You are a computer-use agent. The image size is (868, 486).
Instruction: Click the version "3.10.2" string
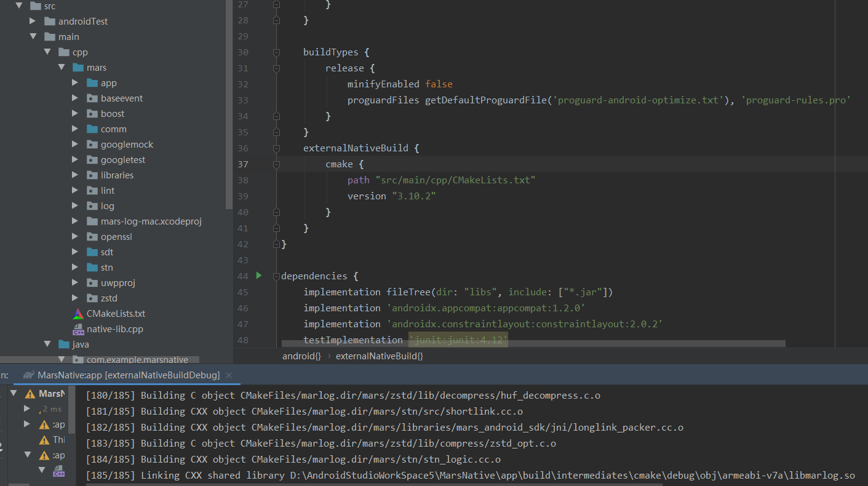pyautogui.click(x=413, y=196)
